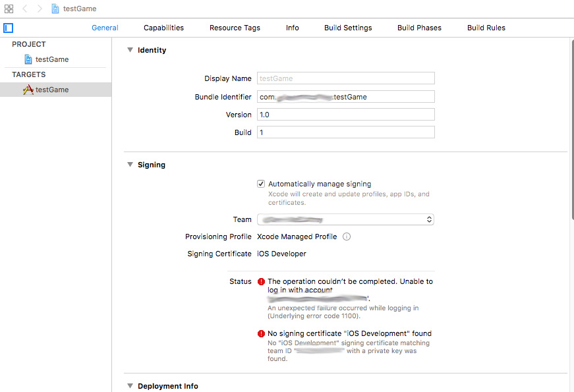Viewport: 574px width, 392px height.
Task: Go forward with the right chevron
Action: (40, 9)
